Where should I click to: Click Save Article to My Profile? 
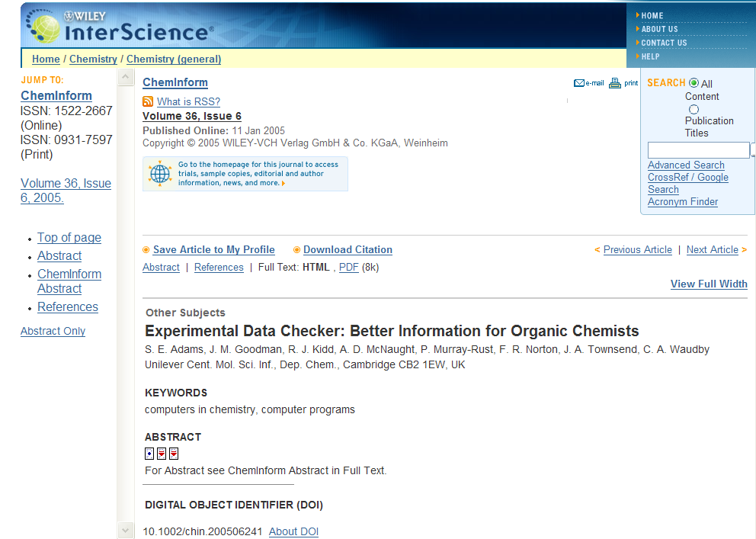[213, 250]
